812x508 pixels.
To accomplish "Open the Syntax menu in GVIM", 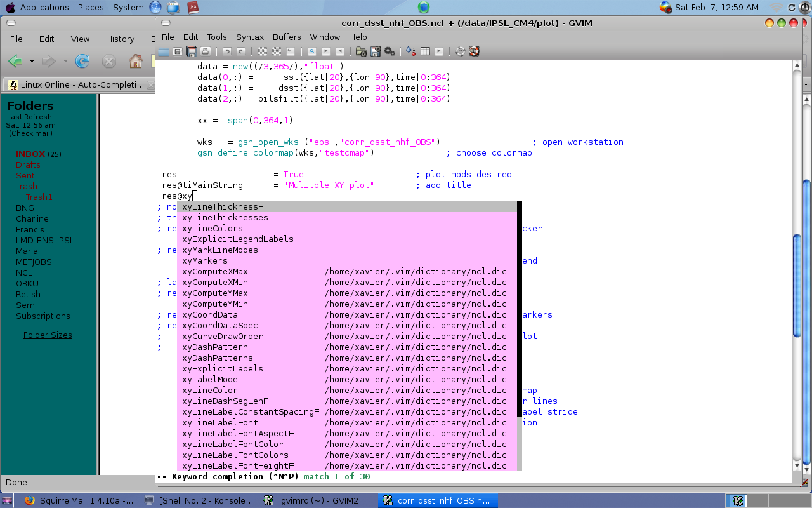I will pyautogui.click(x=249, y=37).
